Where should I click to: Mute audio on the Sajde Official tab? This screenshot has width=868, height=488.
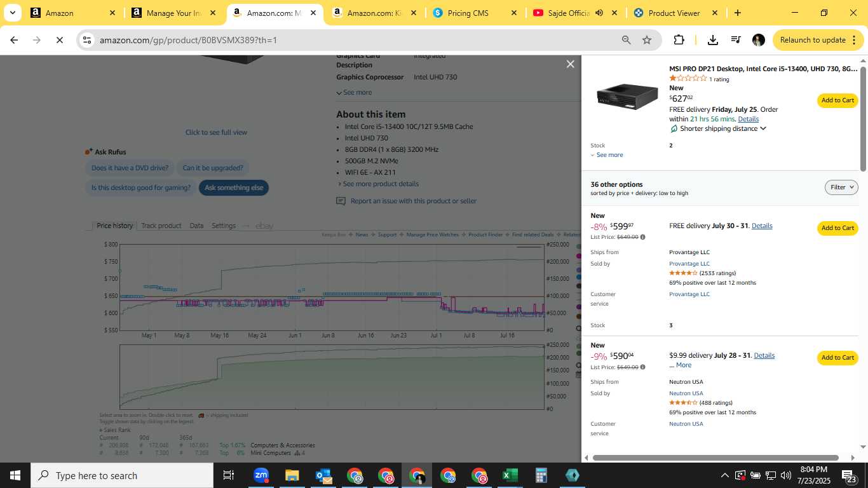[x=599, y=13]
